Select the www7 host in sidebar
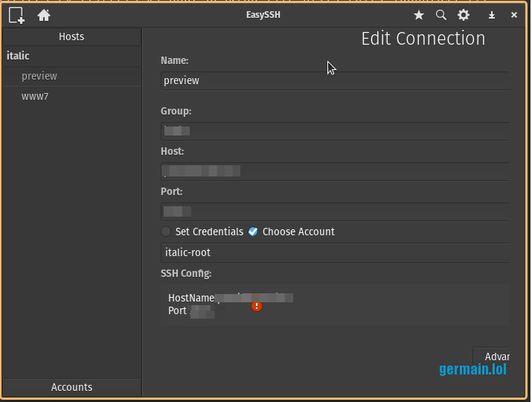The height and width of the screenshot is (402, 532). click(x=71, y=97)
